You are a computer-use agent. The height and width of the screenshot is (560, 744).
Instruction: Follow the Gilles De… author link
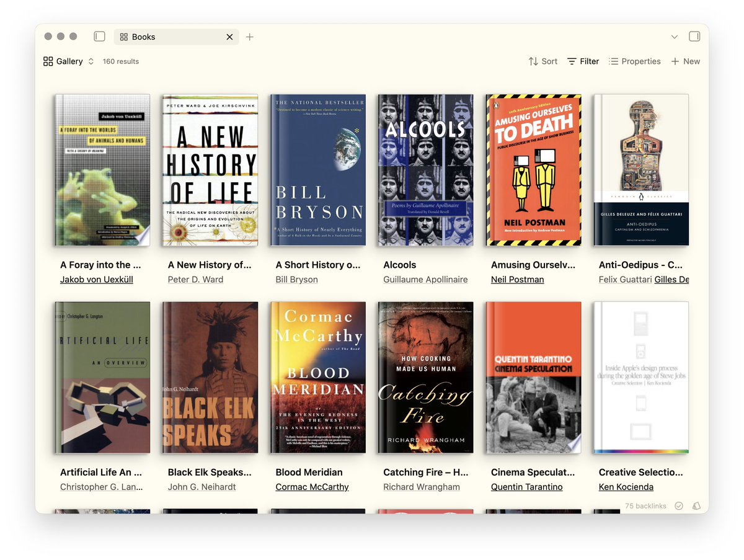(x=672, y=280)
